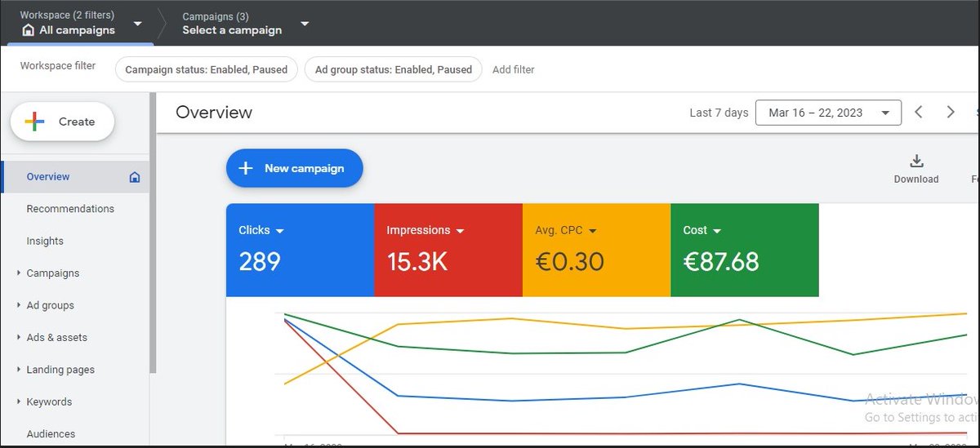
Task: Open the Impressions metric dropdown
Action: click(460, 231)
